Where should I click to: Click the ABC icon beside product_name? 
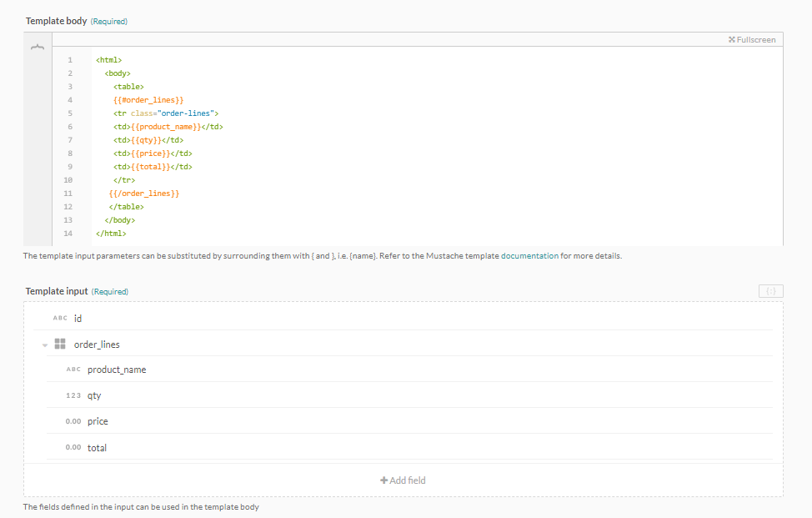point(73,370)
